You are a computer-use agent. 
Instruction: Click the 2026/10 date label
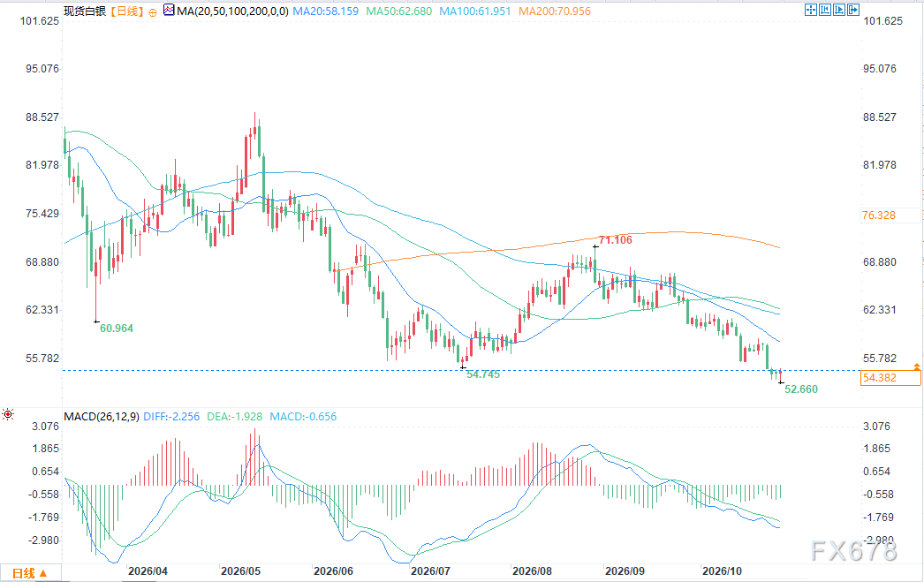click(722, 571)
